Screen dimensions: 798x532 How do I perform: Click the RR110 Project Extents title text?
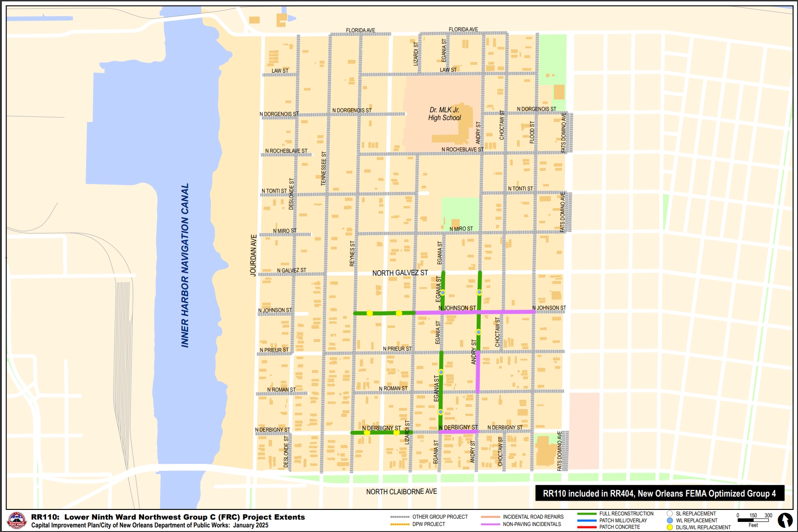point(168,517)
